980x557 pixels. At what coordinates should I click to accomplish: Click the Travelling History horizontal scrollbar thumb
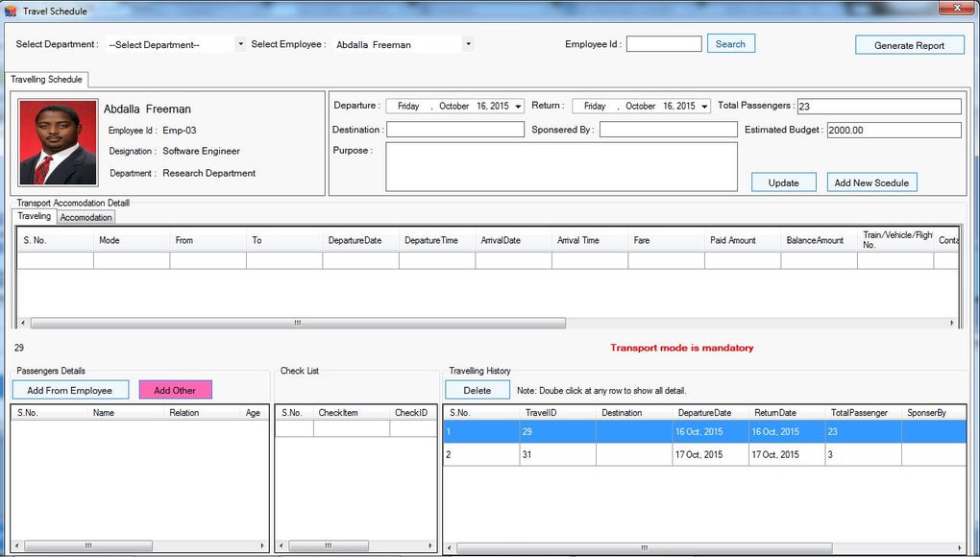tap(645, 548)
